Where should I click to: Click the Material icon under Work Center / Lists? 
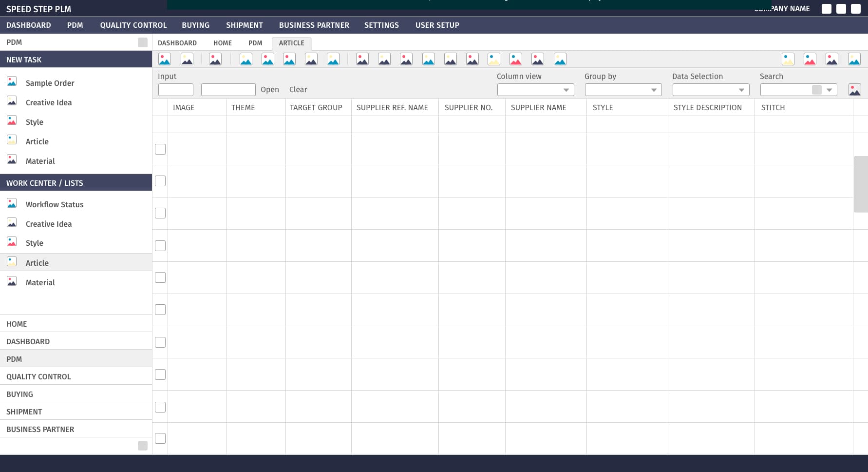12,281
